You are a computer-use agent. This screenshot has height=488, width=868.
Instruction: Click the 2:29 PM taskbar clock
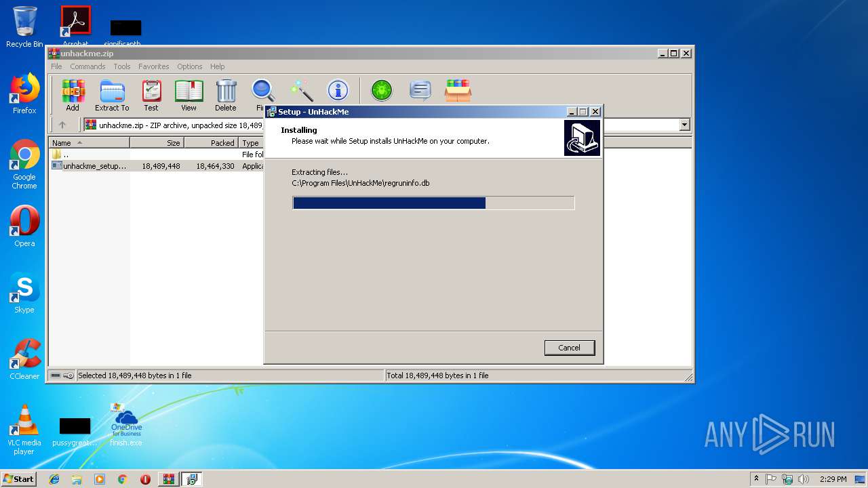(x=833, y=479)
